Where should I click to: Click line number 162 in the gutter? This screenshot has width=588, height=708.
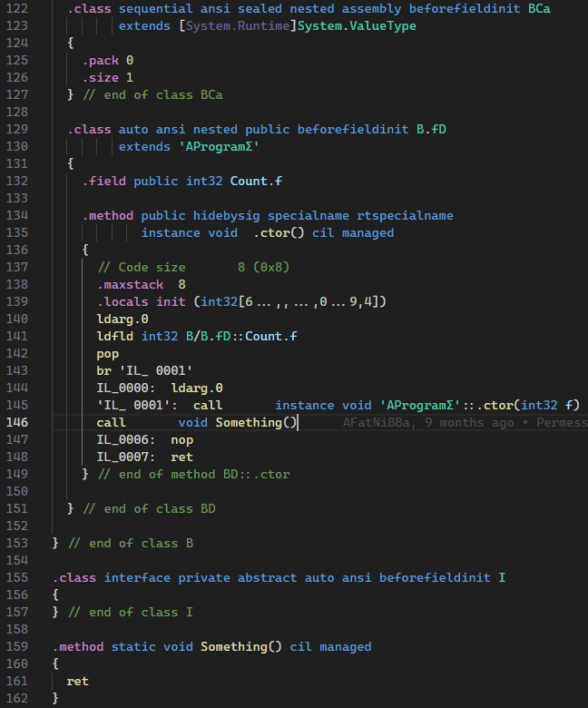[17, 699]
